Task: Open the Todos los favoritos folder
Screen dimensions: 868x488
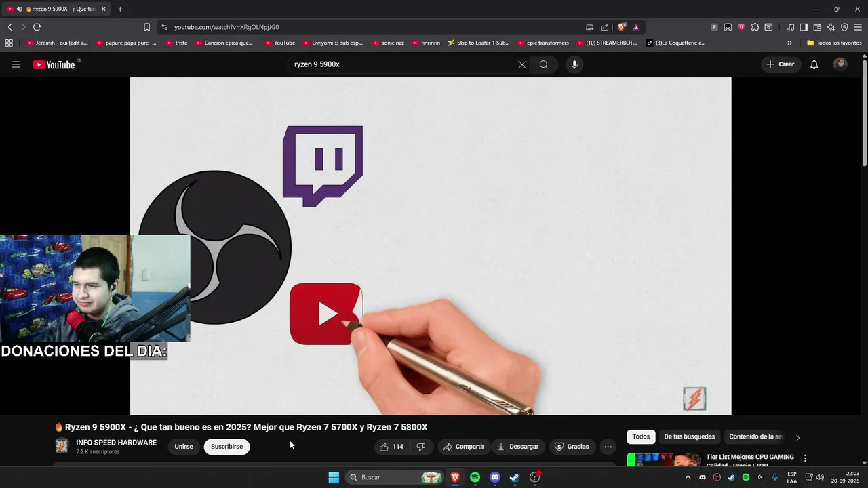Action: 834,43
